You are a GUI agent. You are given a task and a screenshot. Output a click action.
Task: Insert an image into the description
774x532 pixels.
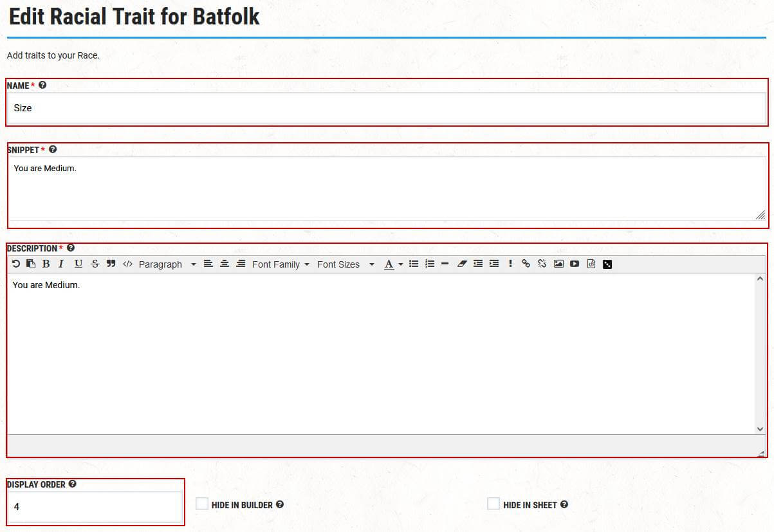tap(558, 264)
